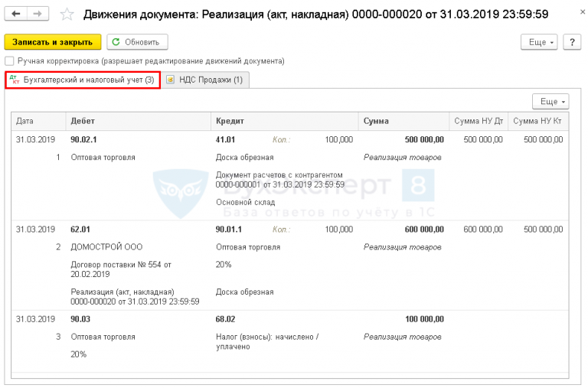The image size is (588, 388).
Task: Click the Сумма НУ Кт column header
Action: 538,121
